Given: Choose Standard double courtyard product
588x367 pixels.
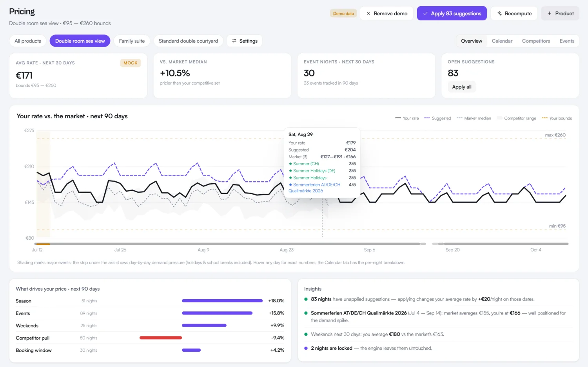Looking at the screenshot, I should pyautogui.click(x=189, y=41).
